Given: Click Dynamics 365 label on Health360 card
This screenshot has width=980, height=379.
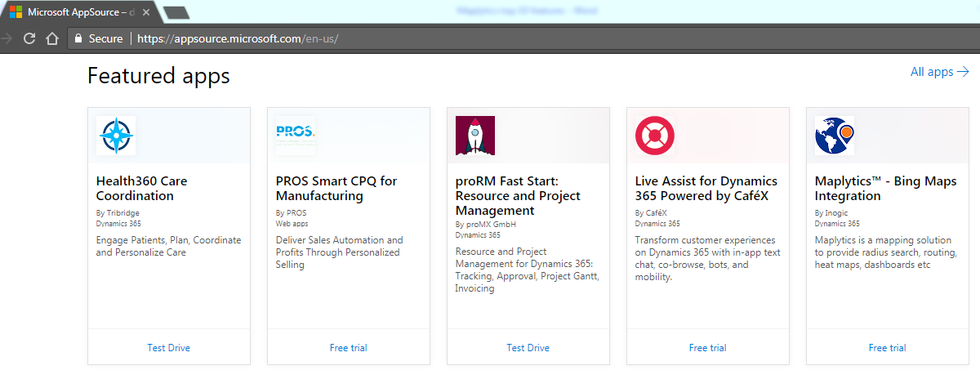Looking at the screenshot, I should [x=118, y=223].
